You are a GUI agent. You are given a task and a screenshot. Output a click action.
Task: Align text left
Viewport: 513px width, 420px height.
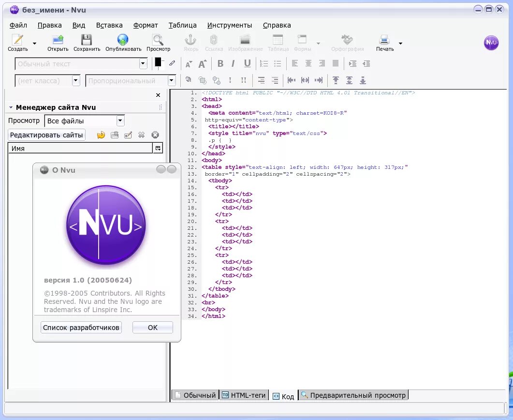coord(295,63)
